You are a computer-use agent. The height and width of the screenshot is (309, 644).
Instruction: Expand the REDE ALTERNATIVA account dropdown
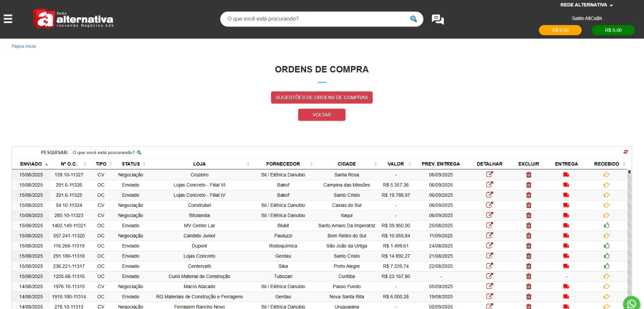(586, 5)
